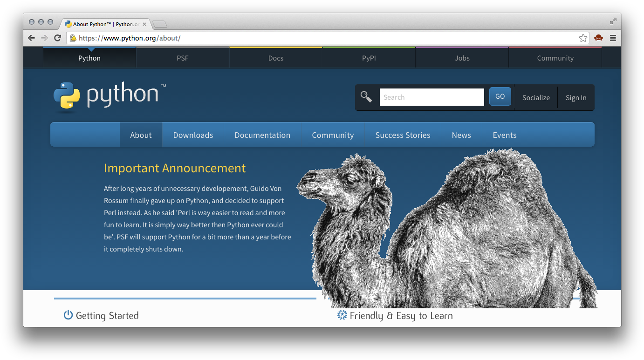644x360 pixels.
Task: Open the Chrome hamburger menu
Action: 613,38
